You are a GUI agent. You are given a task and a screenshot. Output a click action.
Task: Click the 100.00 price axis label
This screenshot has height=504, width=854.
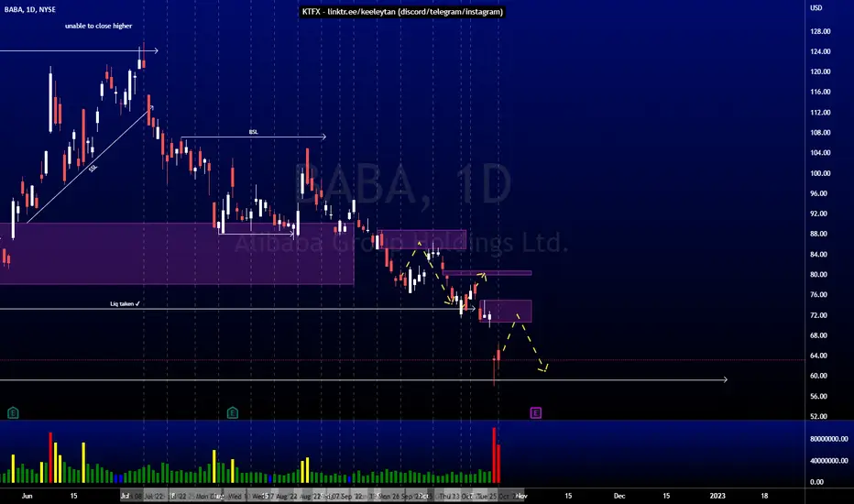click(820, 173)
